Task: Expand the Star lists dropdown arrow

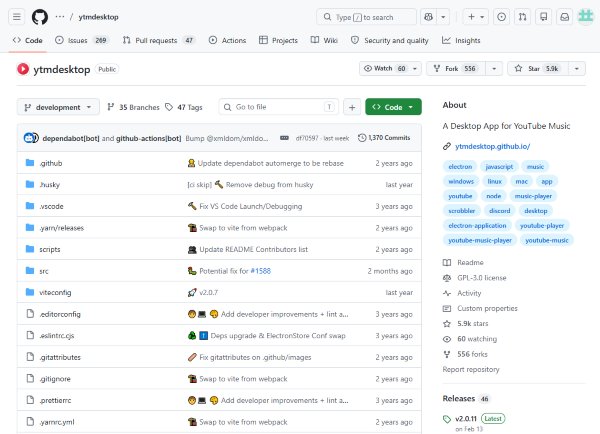Action: (x=577, y=69)
